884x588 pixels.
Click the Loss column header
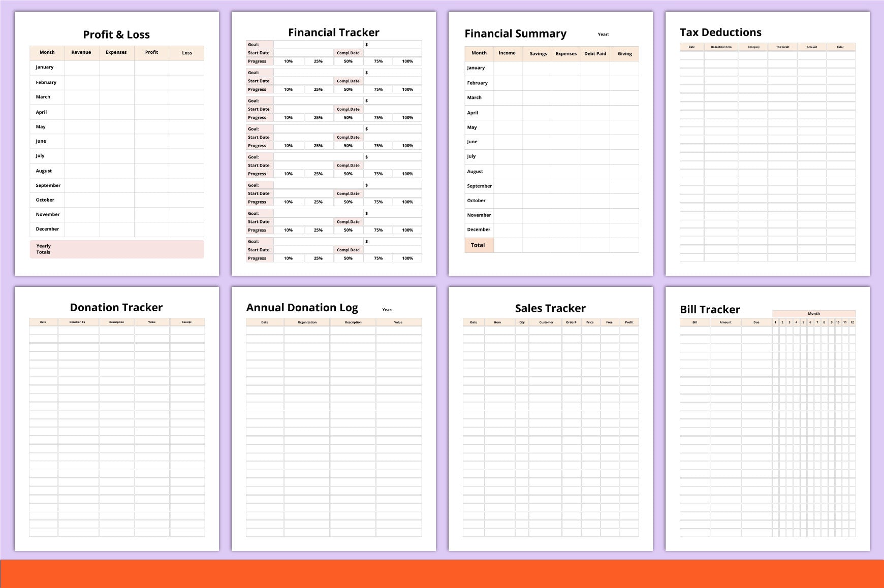187,53
